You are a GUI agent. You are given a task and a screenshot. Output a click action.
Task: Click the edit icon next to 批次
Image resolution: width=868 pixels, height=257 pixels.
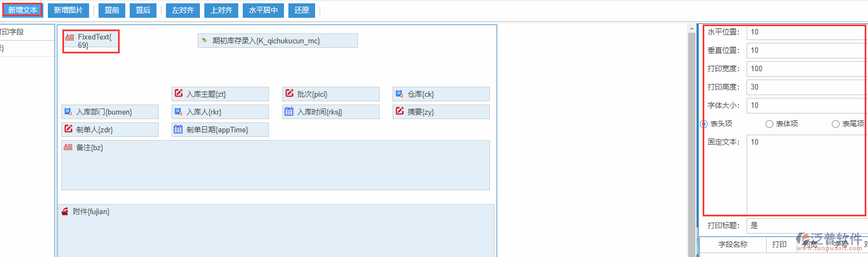click(x=289, y=93)
